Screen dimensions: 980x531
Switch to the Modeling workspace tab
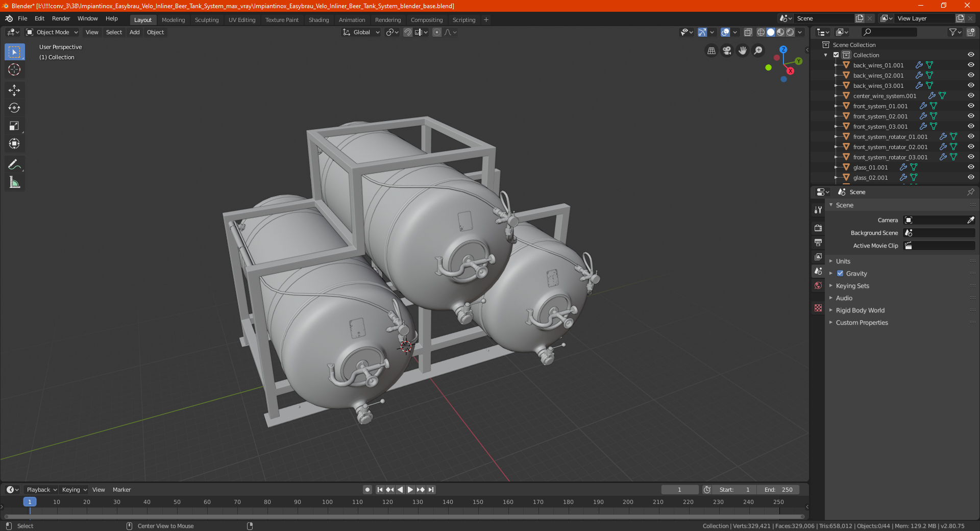point(173,20)
